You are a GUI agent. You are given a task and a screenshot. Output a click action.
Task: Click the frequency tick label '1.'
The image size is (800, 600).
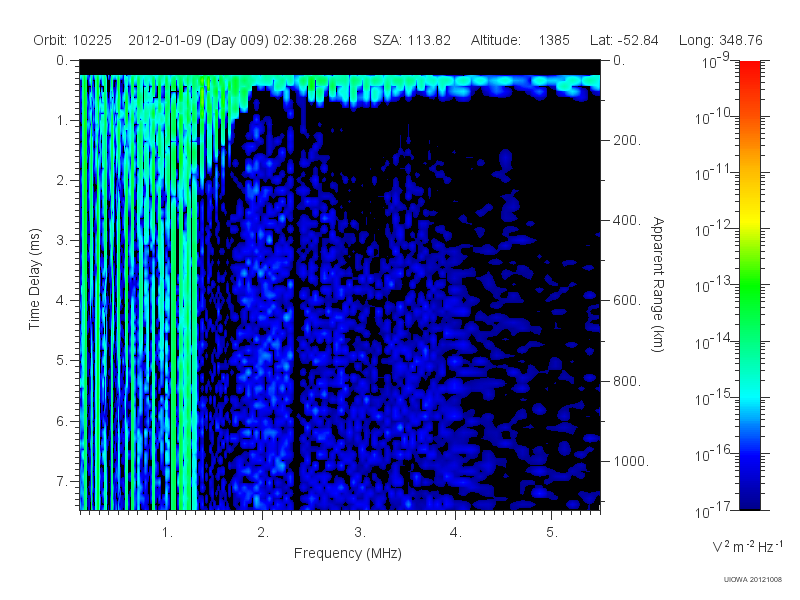point(167,533)
